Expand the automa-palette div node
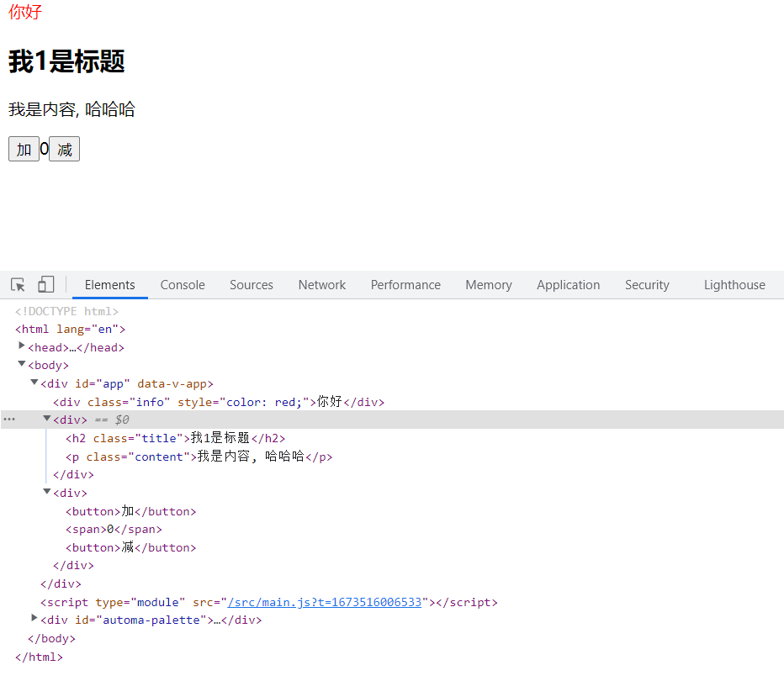 pos(34,619)
